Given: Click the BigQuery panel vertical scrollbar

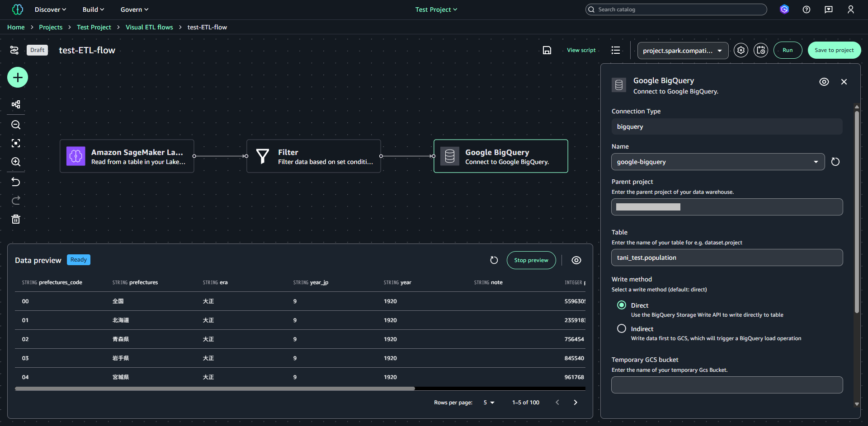Looking at the screenshot, I should (x=857, y=212).
